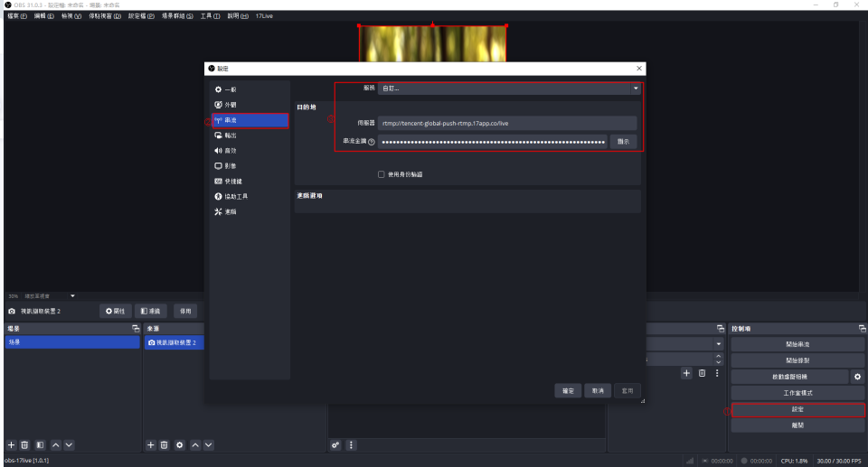Open the Tools (工具) menu
The height and width of the screenshot is (467, 868).
tap(210, 16)
